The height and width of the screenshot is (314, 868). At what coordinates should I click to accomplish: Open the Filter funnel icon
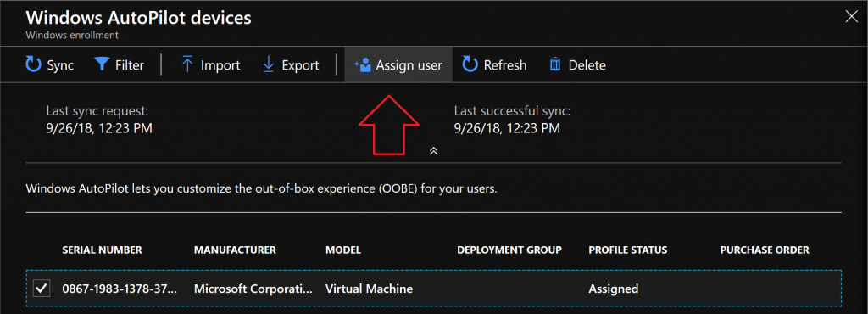[102, 65]
